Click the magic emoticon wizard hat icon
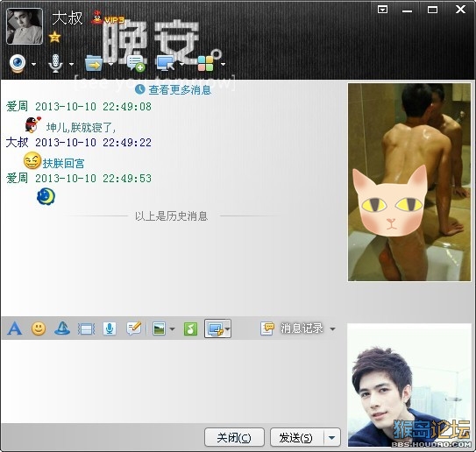 click(x=62, y=328)
